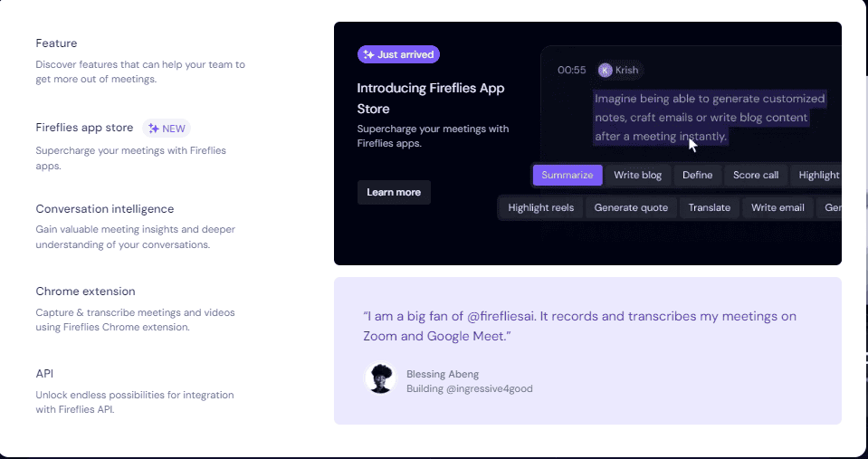Open the Chrome extension page
The image size is (868, 459).
[85, 292]
